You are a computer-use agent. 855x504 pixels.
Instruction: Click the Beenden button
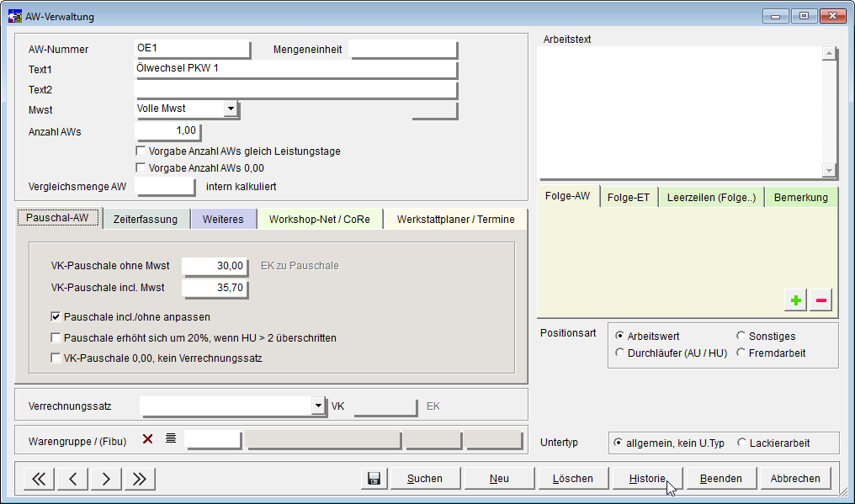(721, 479)
